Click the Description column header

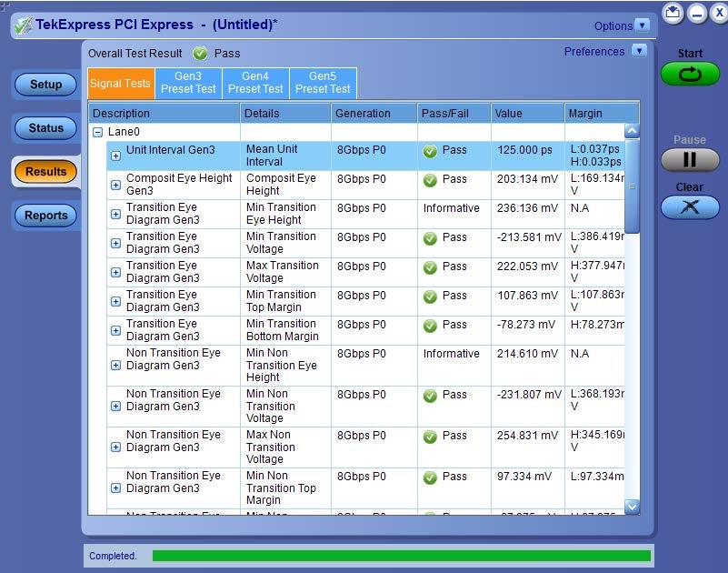165,114
